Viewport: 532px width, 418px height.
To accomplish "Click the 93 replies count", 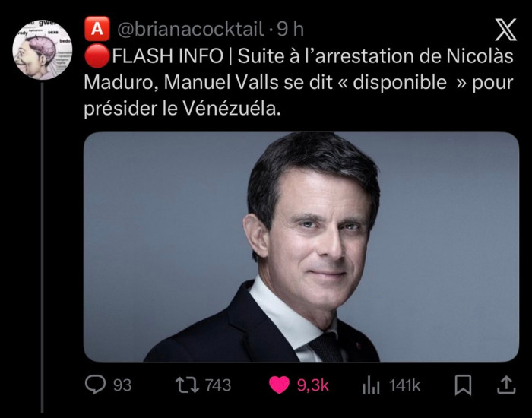I will click(122, 386).
